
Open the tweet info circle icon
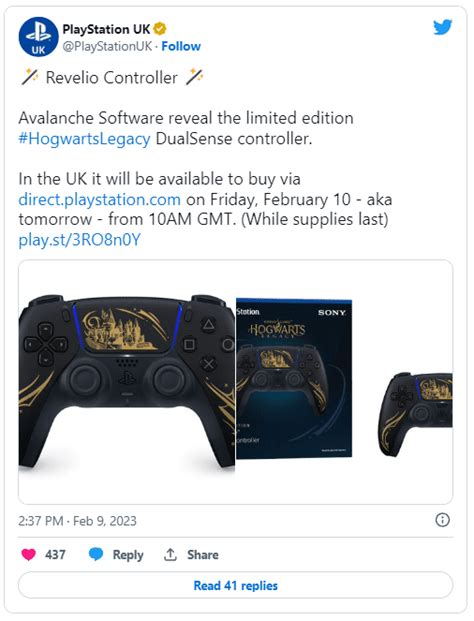pos(442,520)
